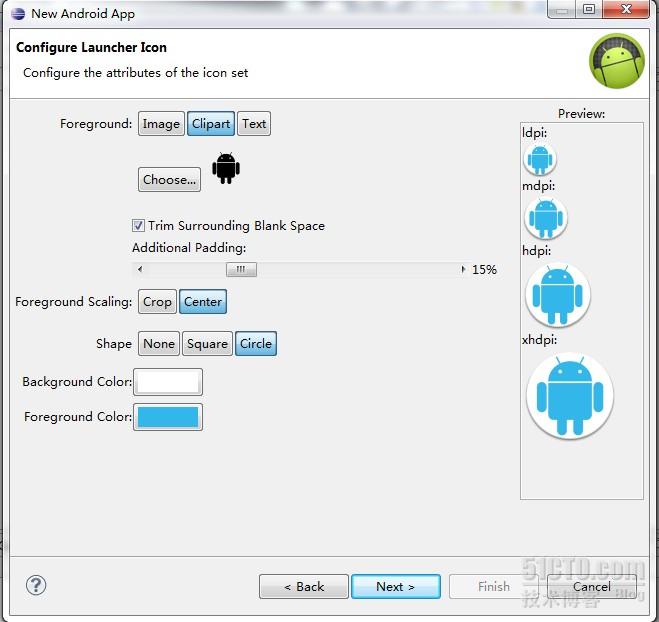The image size is (659, 622).
Task: Open the blue Foreground Color swatch
Action: (x=168, y=417)
